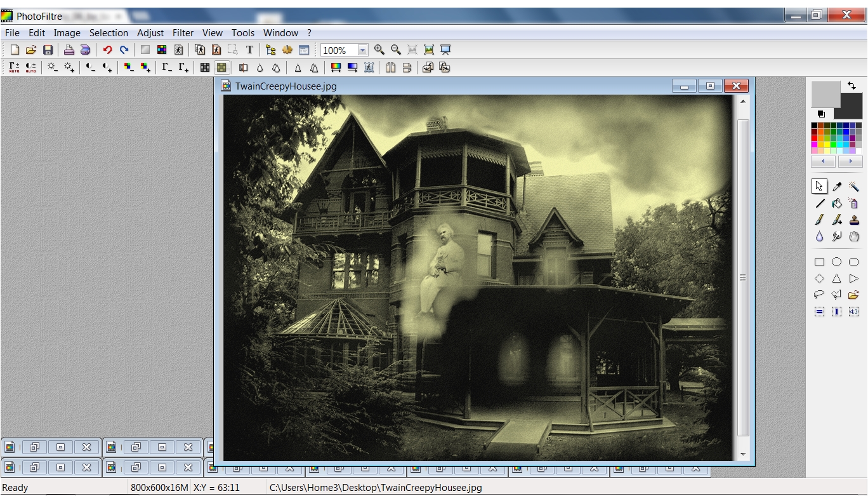This screenshot has width=868, height=503.
Task: Reset colors with small black-white squares
Action: tap(821, 114)
